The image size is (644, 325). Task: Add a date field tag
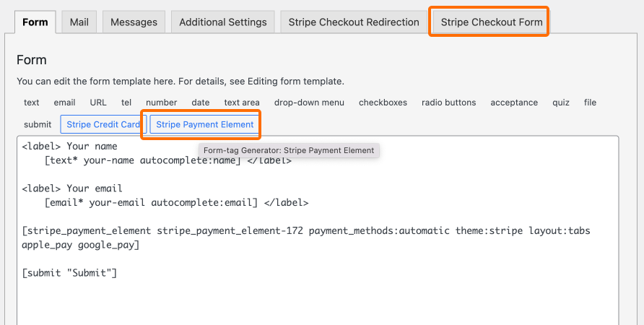201,103
